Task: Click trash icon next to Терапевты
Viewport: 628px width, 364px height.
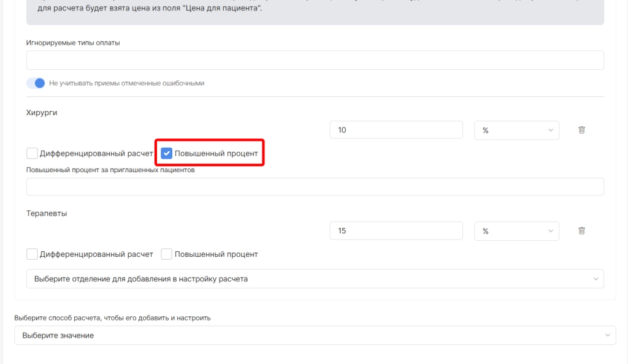Action: click(x=582, y=231)
